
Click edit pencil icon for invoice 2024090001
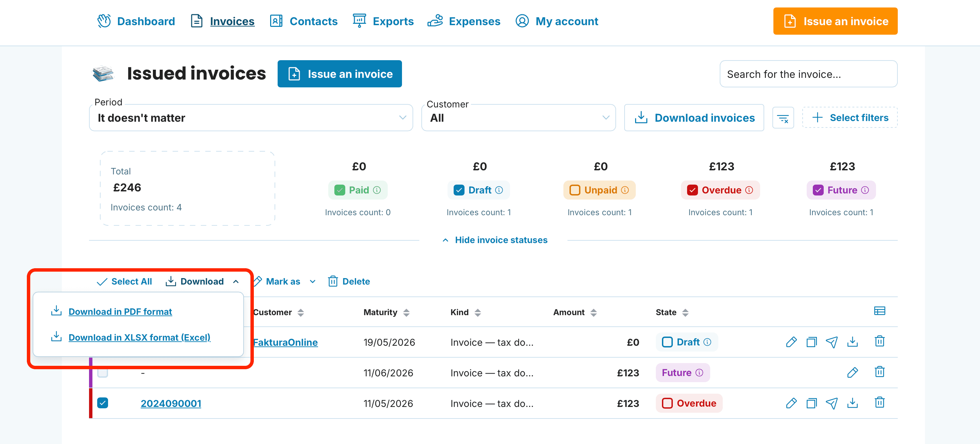point(791,403)
